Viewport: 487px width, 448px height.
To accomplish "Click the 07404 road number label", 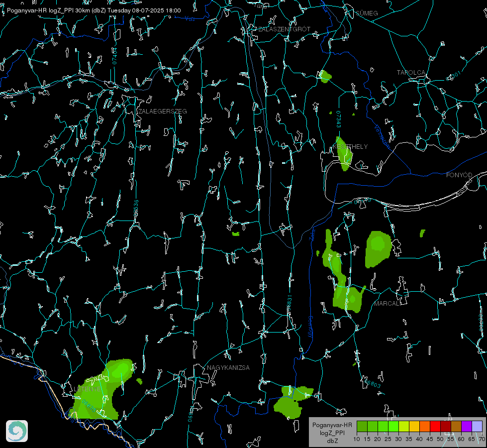I will pyautogui.click(x=114, y=56).
